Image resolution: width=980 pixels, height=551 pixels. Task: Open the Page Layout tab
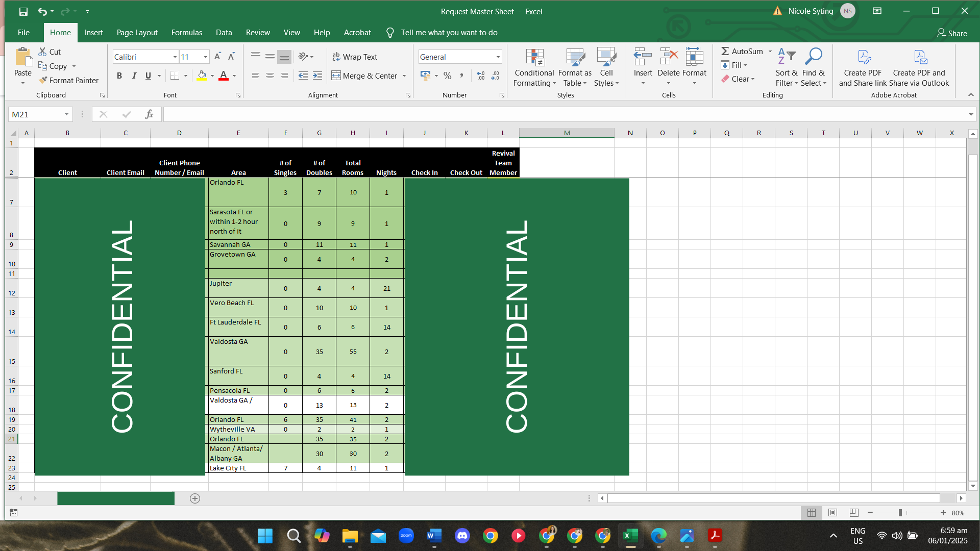[137, 32]
